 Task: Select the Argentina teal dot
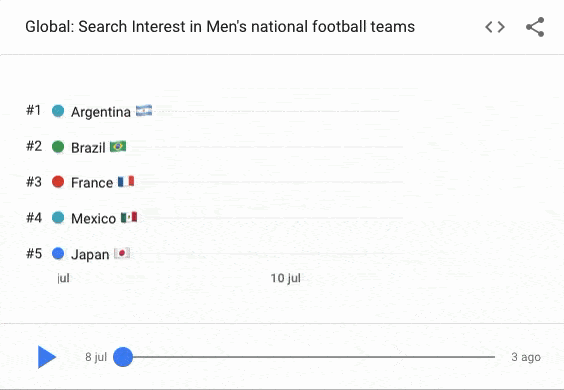coord(58,111)
